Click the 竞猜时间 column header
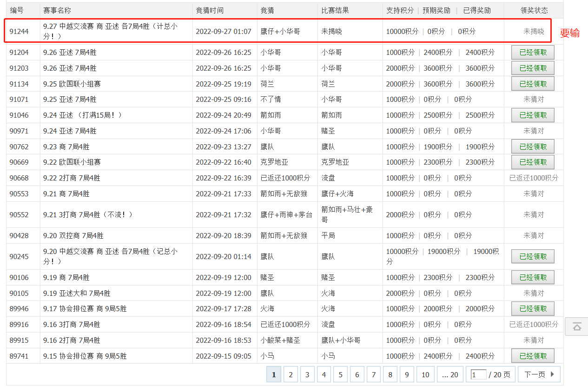 [x=210, y=10]
